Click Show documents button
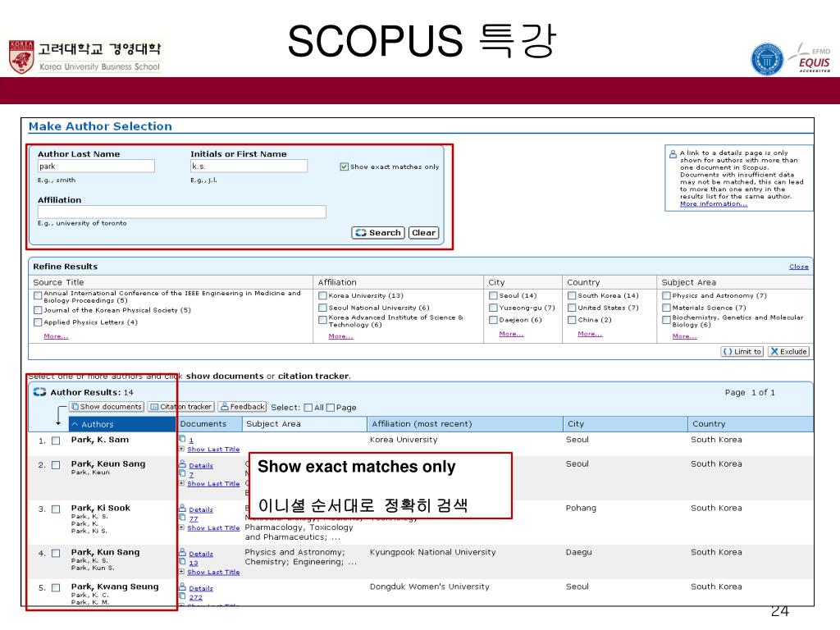This screenshot has height=630, width=840. (107, 407)
